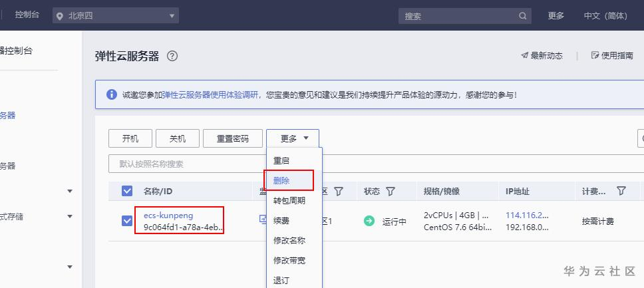Image resolution: width=644 pixels, height=288 pixels.
Task: Click the 规格/镜像 column header
Action: [442, 191]
